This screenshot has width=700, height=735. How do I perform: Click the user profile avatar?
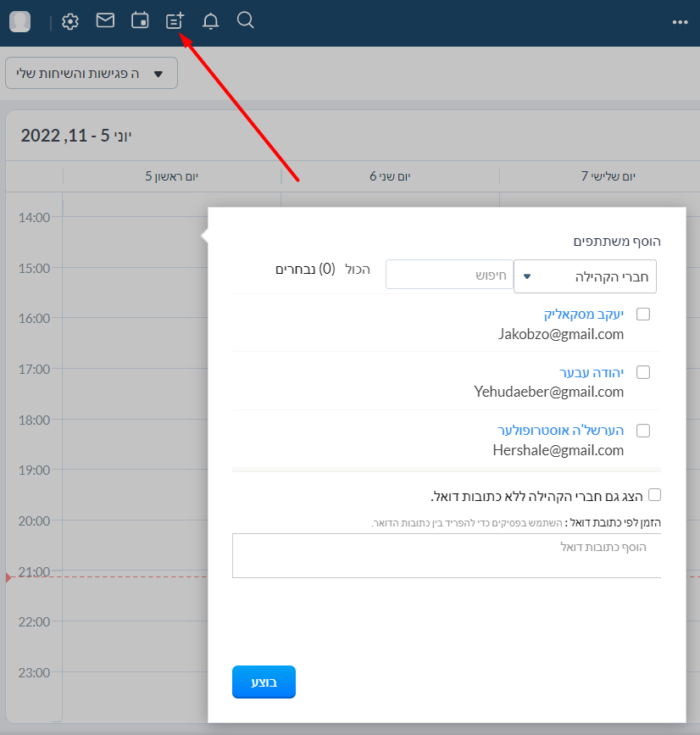[20, 22]
